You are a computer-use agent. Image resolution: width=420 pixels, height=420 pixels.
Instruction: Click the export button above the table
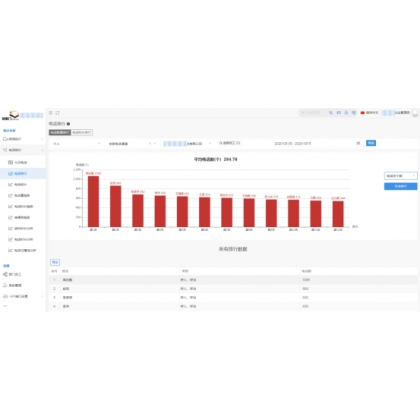tap(55, 262)
